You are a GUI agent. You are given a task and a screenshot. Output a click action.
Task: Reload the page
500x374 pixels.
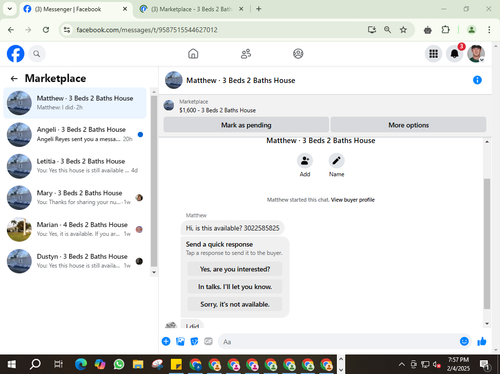tap(46, 30)
